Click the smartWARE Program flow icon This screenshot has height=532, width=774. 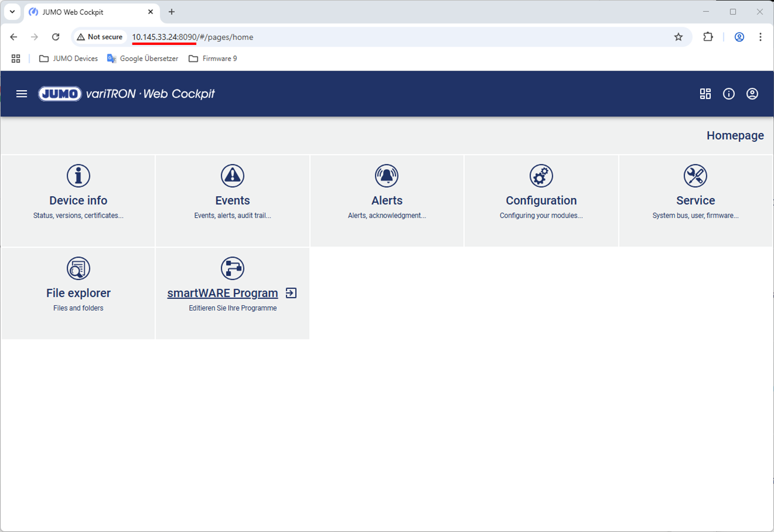pyautogui.click(x=232, y=269)
